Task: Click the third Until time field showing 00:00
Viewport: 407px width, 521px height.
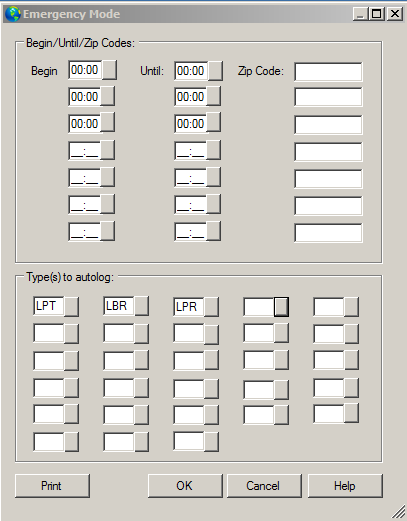Action: (190, 123)
